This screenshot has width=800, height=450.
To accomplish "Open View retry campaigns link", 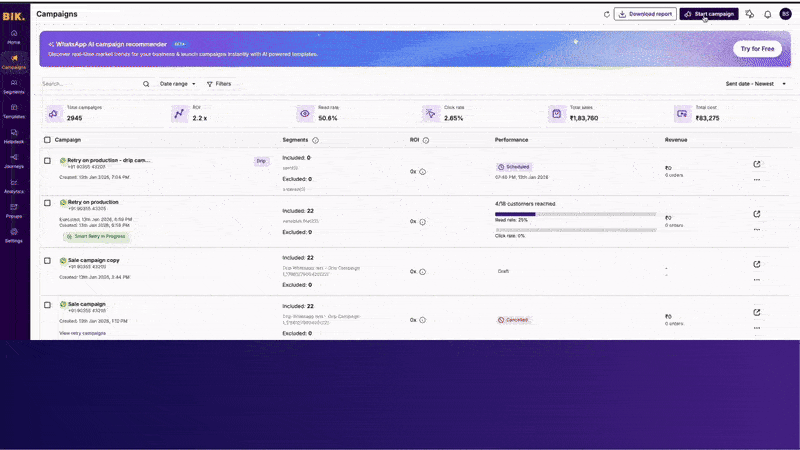I will coord(82,333).
